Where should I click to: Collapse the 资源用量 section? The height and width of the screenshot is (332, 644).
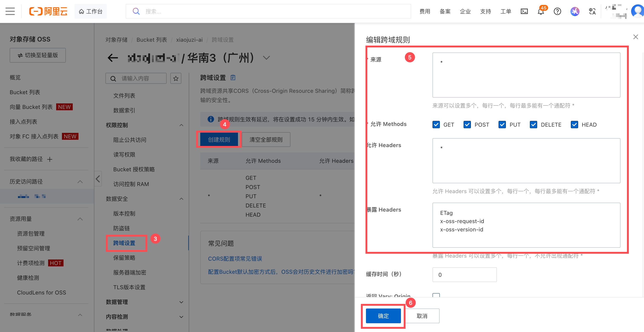[x=80, y=219]
